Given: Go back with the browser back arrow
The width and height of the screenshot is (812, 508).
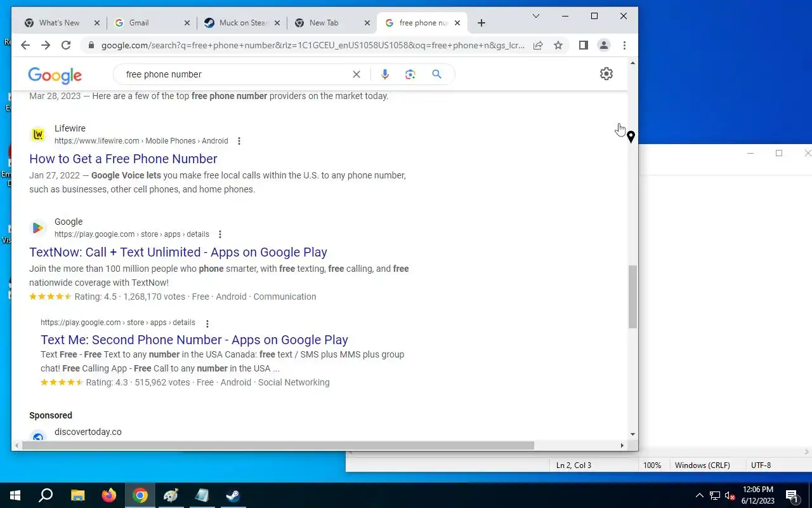Looking at the screenshot, I should pyautogui.click(x=25, y=45).
